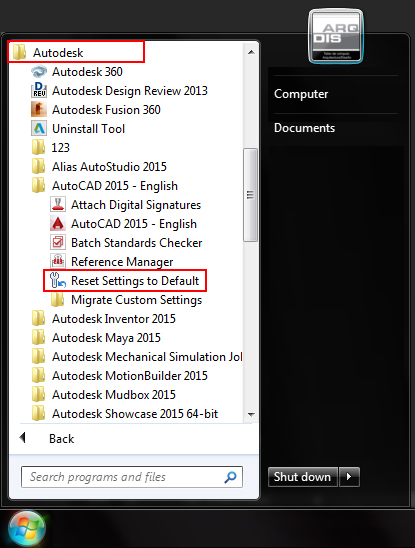This screenshot has height=548, width=415.
Task: Click the Search programs and files box
Action: tap(132, 477)
